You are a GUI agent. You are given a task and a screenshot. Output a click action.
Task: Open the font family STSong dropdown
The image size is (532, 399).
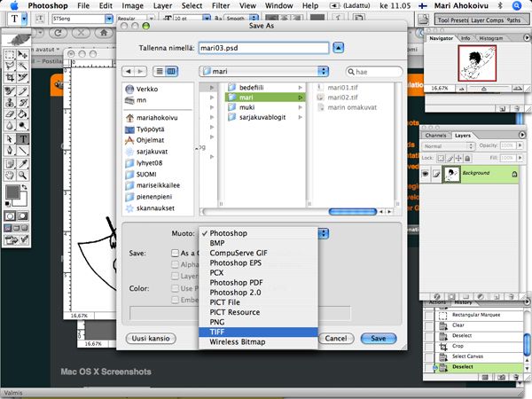tap(109, 19)
